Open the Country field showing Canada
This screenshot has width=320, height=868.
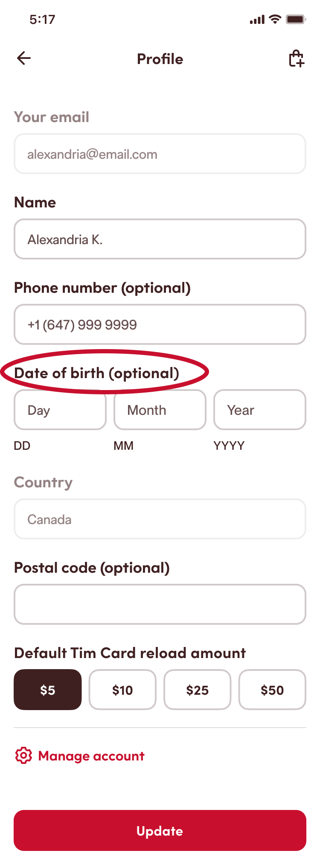coord(160,519)
